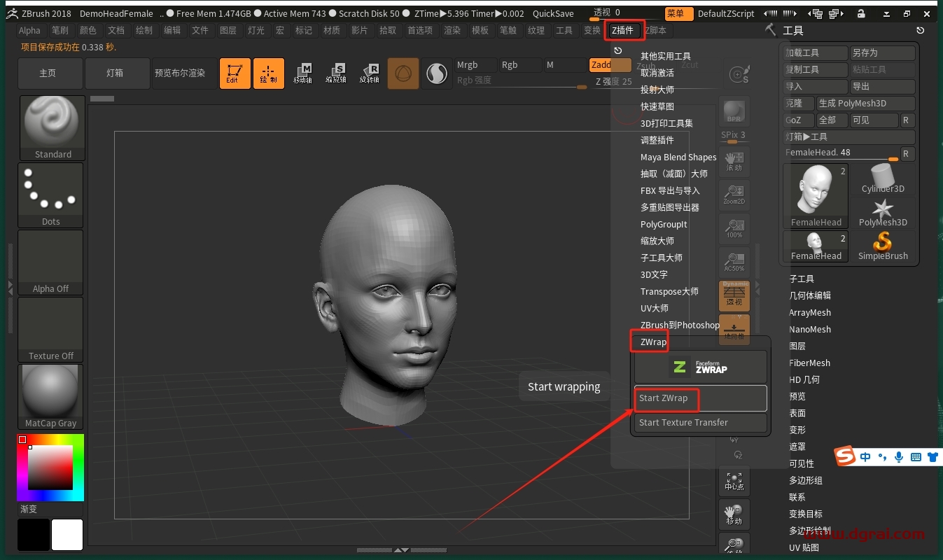Click 预览布尔渲染 button
943x560 pixels.
pyautogui.click(x=184, y=73)
